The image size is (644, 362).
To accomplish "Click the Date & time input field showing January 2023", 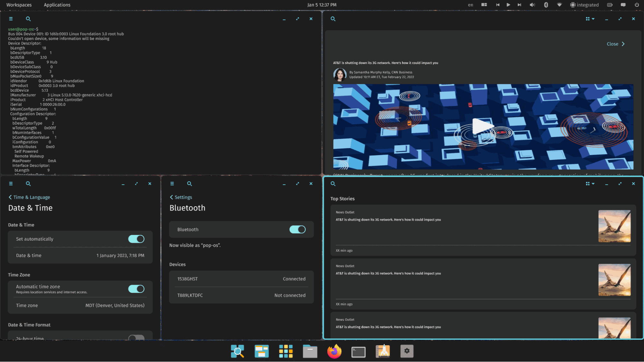I will pos(80,255).
